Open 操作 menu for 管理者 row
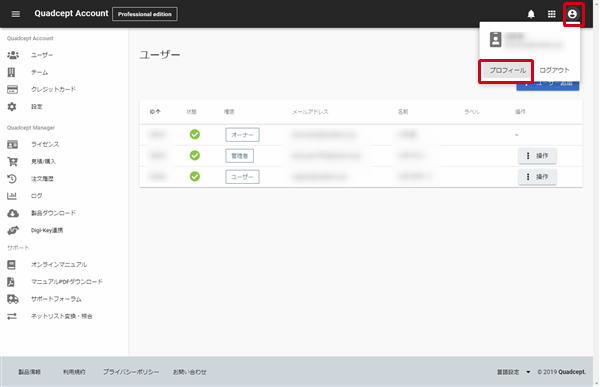Image resolution: width=600 pixels, height=387 pixels. pos(537,156)
